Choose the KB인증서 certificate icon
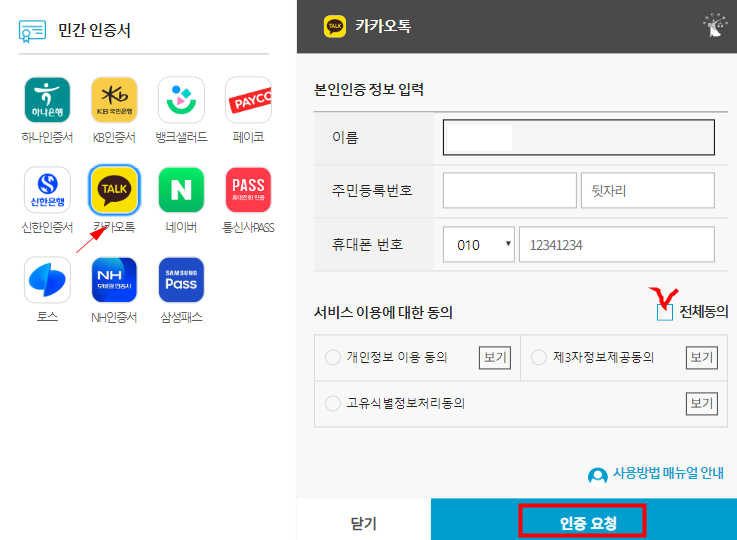The width and height of the screenshot is (737, 540). 114,100
